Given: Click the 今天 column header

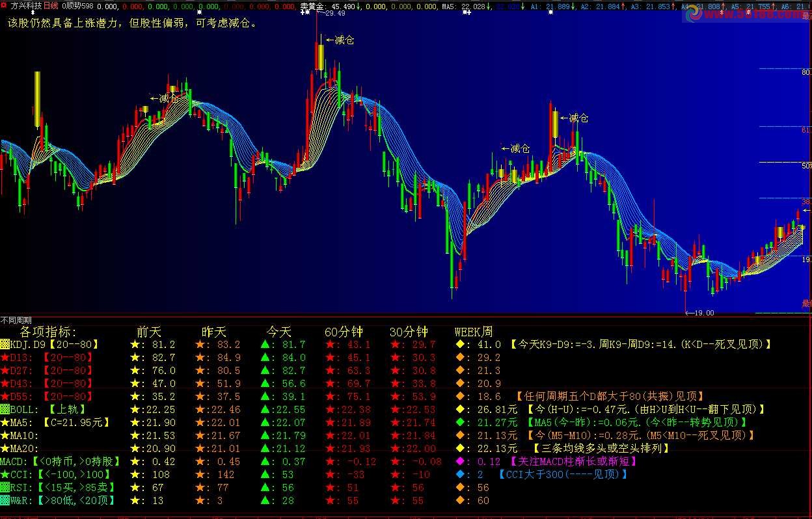Looking at the screenshot, I should point(280,332).
